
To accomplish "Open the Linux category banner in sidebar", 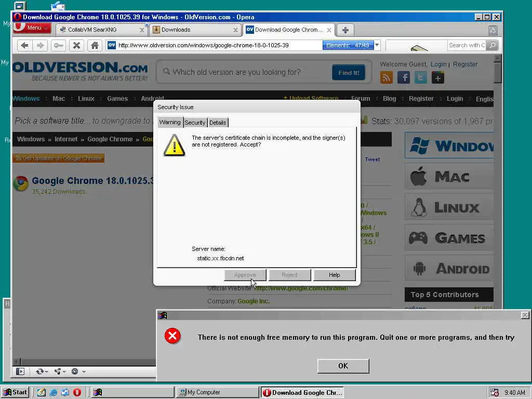I will tap(449, 207).
